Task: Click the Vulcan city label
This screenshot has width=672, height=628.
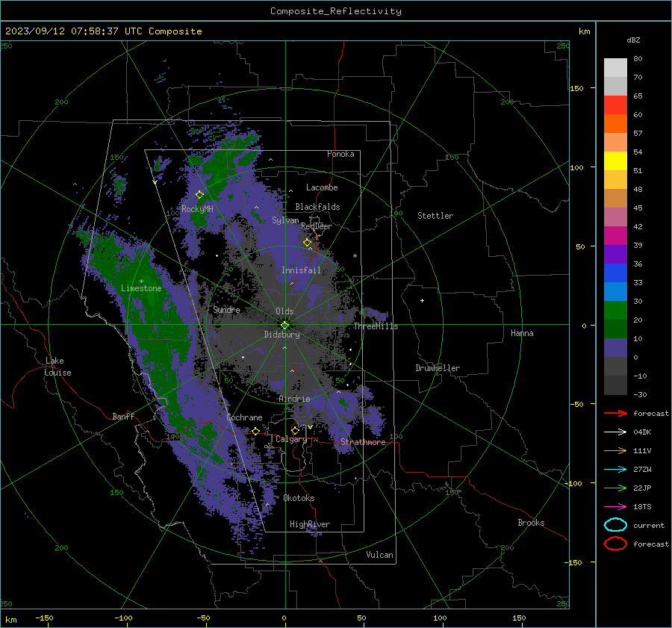Action: 380,555
